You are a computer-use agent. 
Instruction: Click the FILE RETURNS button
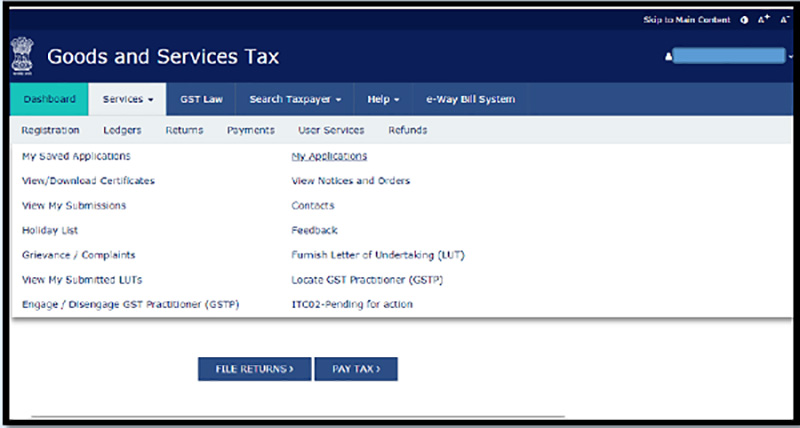click(254, 369)
